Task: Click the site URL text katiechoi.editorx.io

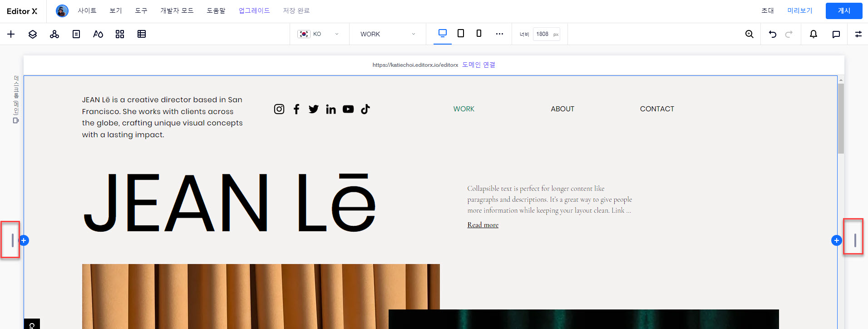Action: [415, 65]
